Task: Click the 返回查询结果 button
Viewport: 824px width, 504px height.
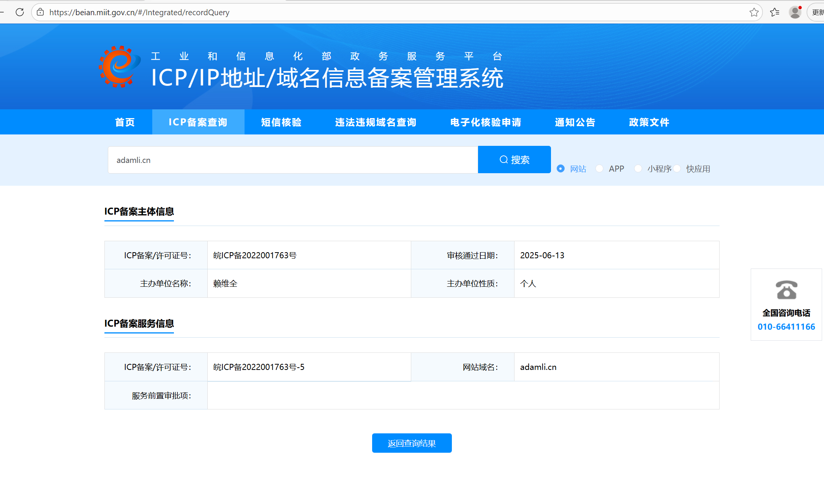Action: [412, 443]
